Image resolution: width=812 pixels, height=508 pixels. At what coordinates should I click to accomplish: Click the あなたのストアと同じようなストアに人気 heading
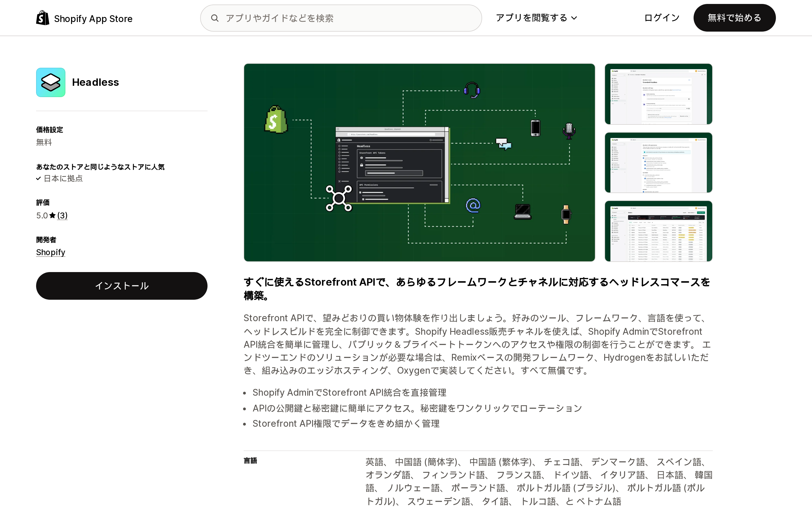100,167
